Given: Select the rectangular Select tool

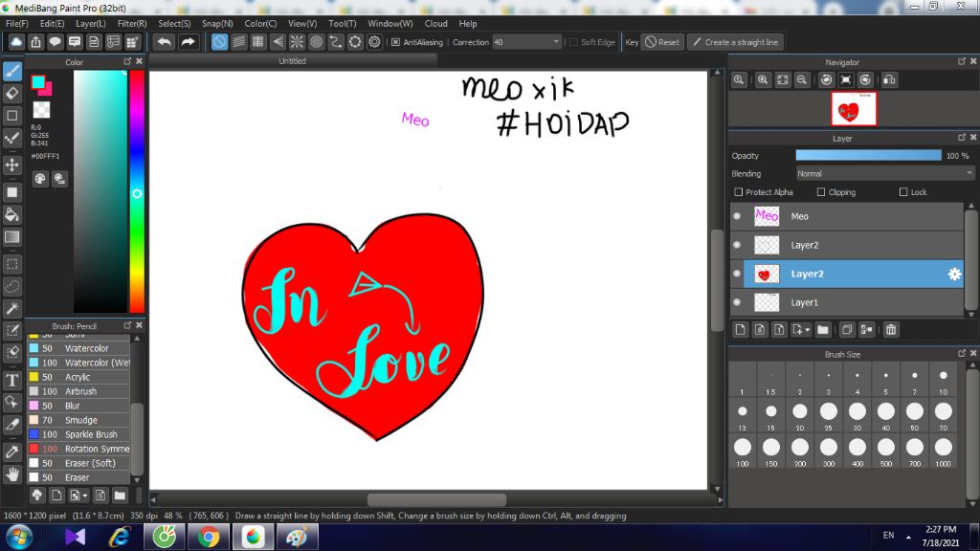Looking at the screenshot, I should click(x=11, y=264).
